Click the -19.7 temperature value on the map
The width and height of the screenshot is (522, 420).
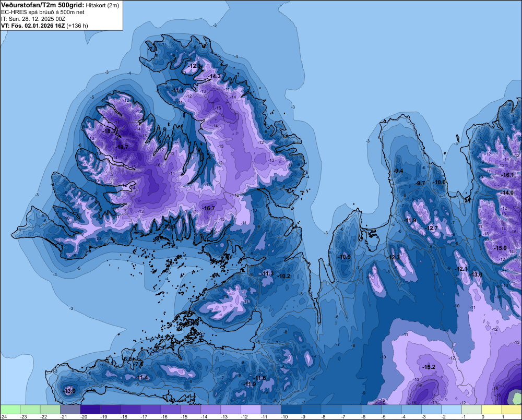[x=122, y=147]
